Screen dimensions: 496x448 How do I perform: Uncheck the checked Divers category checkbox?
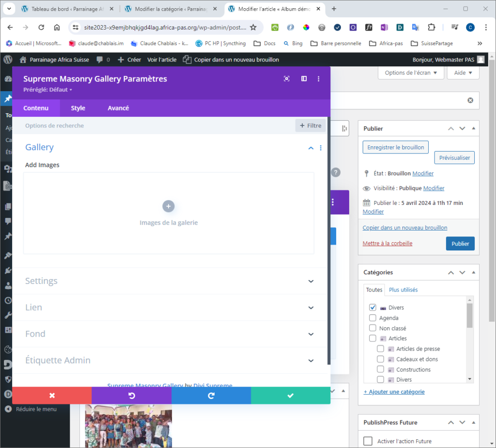coord(372,308)
